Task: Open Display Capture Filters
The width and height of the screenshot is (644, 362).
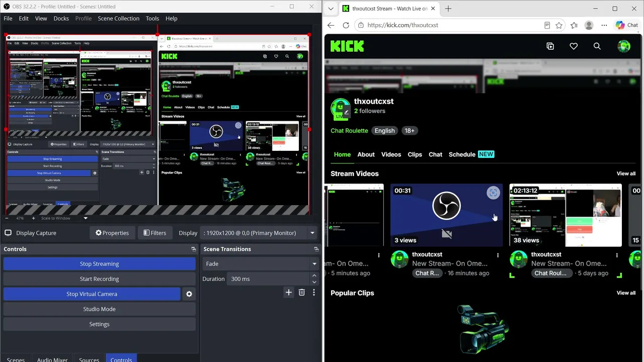Action: pyautogui.click(x=154, y=233)
